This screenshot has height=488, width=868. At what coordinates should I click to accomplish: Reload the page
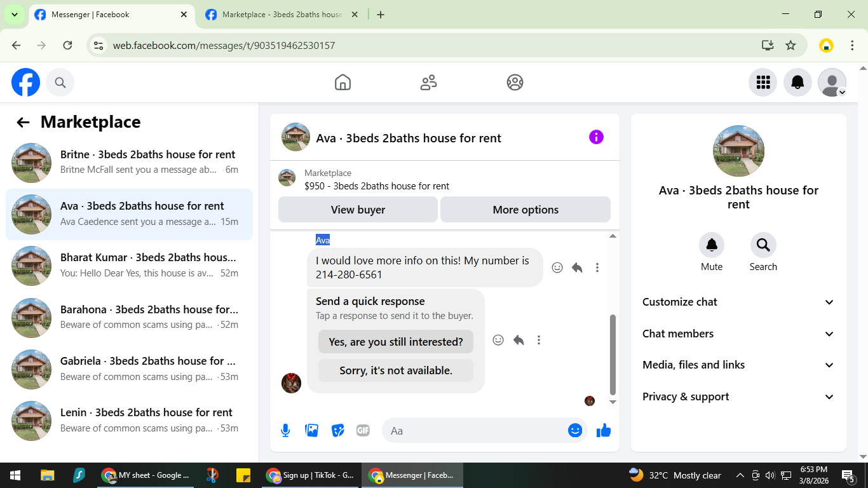67,45
